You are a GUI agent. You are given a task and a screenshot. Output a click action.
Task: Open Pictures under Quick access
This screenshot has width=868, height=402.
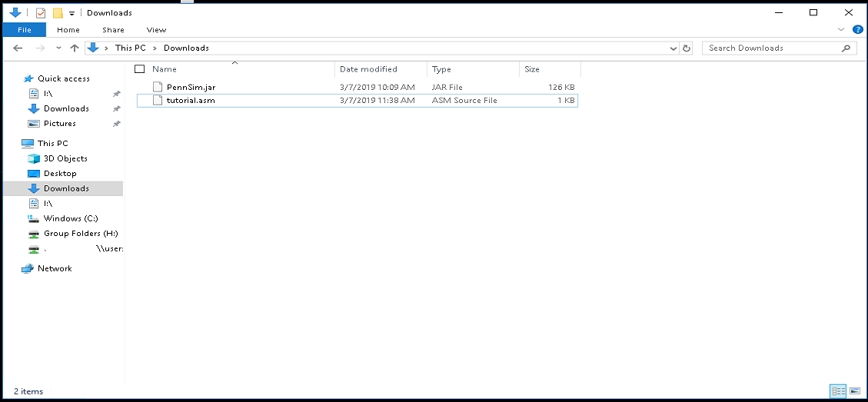pyautogui.click(x=60, y=124)
